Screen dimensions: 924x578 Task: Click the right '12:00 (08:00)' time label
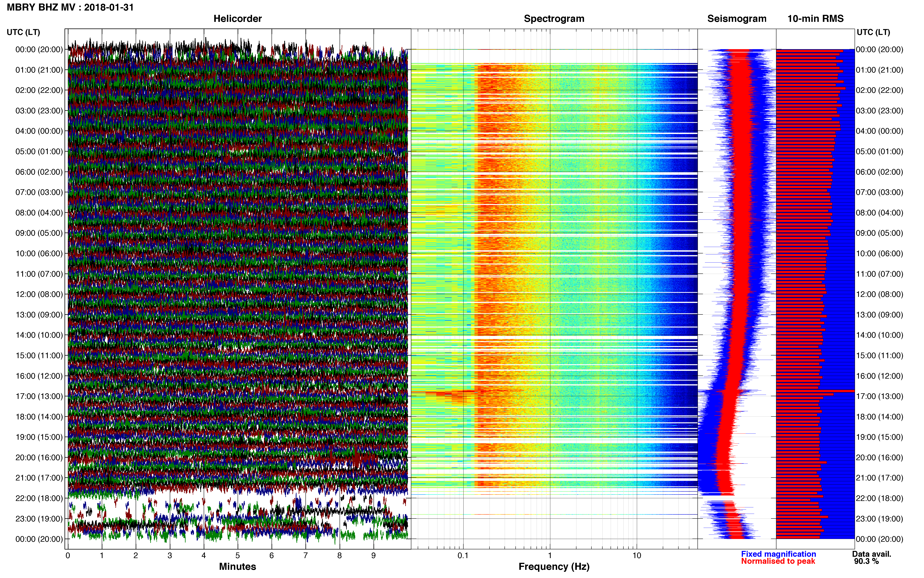click(x=880, y=294)
